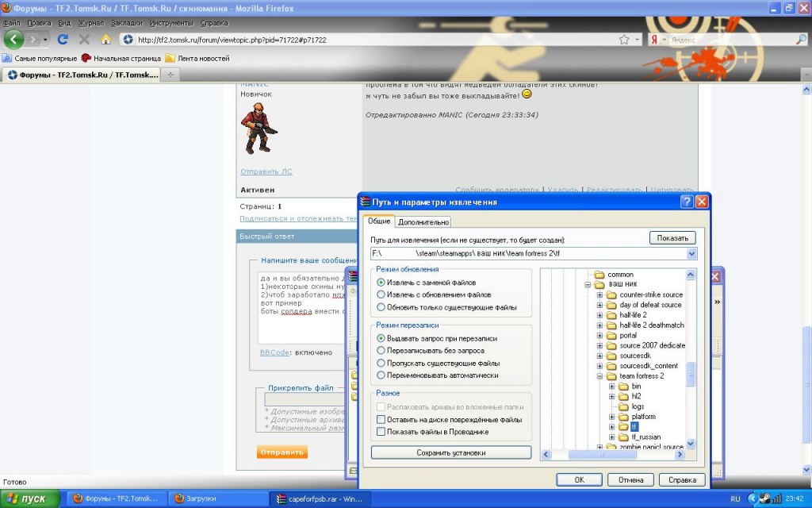Open the Лента новостей RSS bookmark
Image resolution: width=812 pixels, height=508 pixels.
[197, 59]
